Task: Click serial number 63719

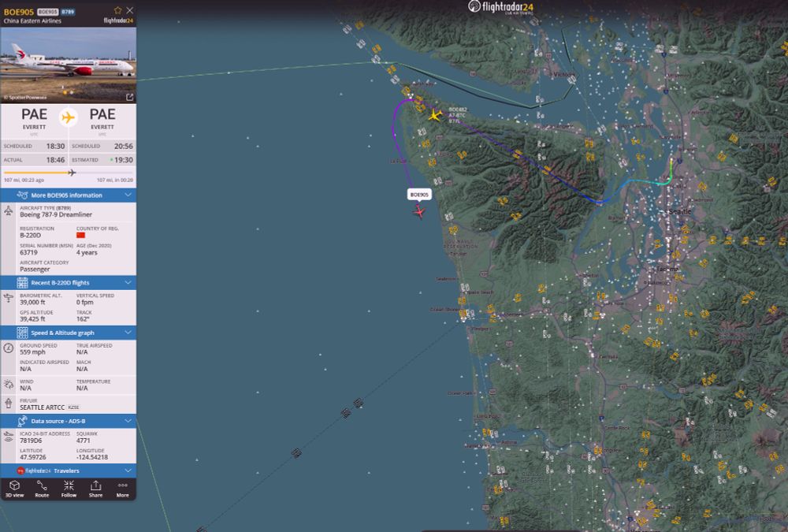Action: (28, 252)
